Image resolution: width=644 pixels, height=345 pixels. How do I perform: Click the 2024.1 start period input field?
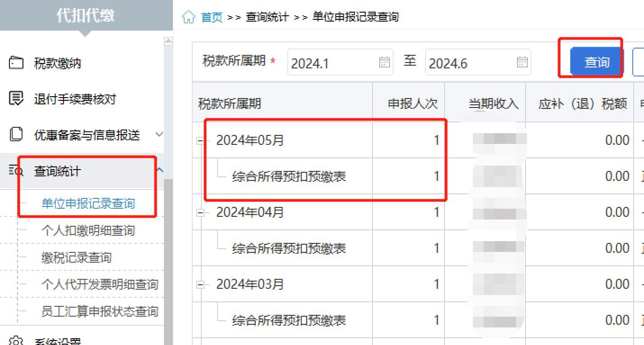(331, 63)
